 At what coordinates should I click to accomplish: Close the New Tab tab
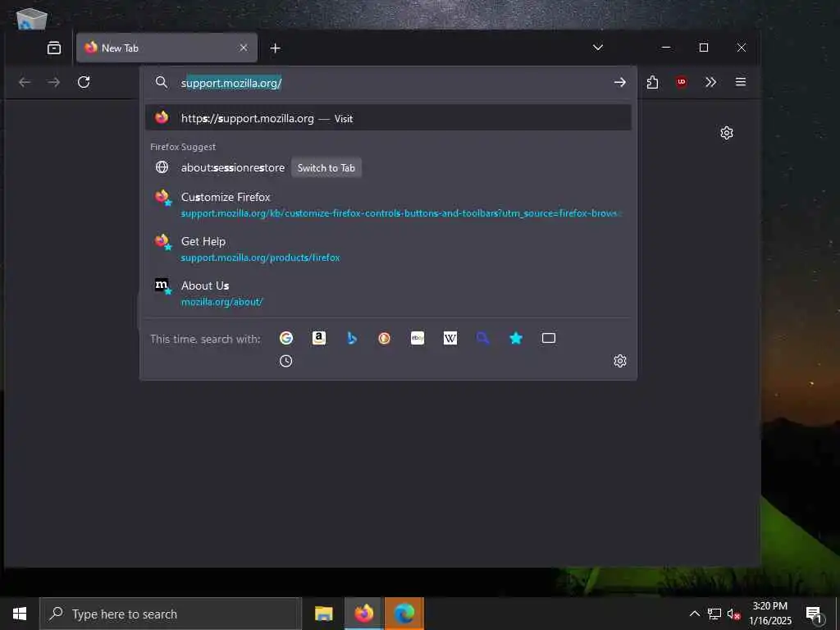tap(243, 48)
